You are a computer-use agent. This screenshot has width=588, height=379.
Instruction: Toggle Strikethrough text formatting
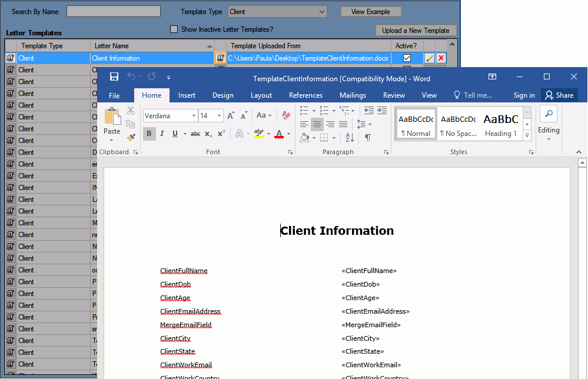click(x=195, y=134)
